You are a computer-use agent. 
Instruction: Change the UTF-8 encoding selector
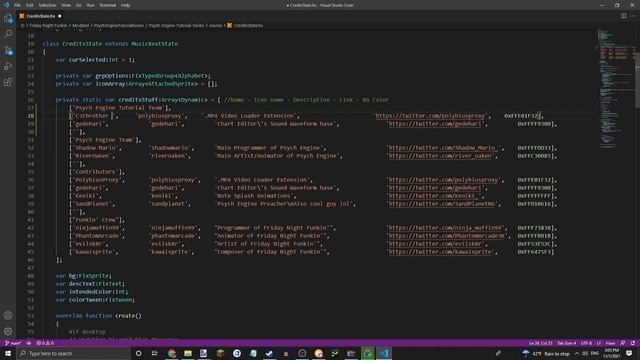pyautogui.click(x=586, y=343)
